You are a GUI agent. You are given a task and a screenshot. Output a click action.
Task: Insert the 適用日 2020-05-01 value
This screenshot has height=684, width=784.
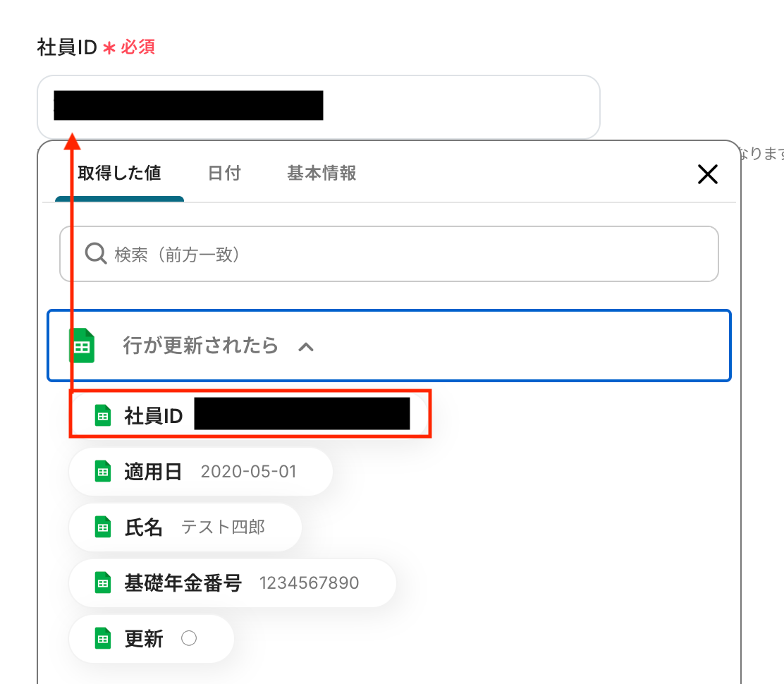click(200, 472)
